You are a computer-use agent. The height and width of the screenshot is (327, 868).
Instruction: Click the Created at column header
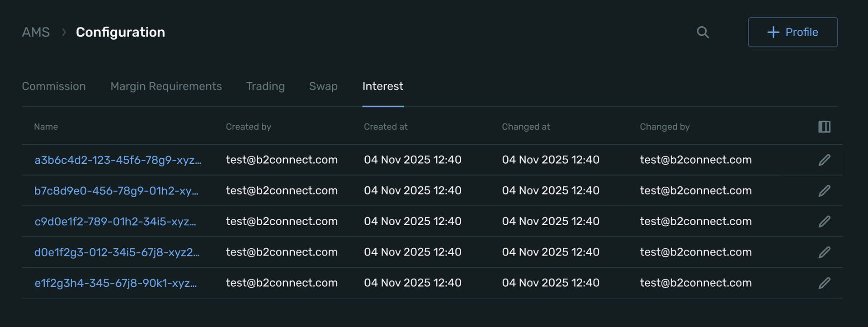pos(386,127)
